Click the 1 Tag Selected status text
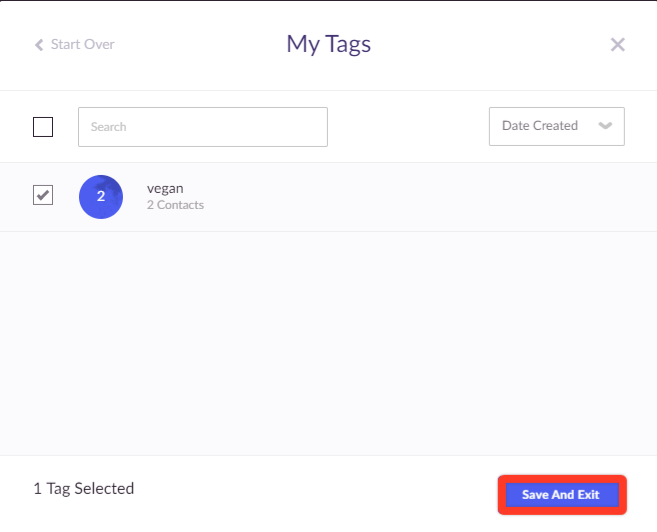The height and width of the screenshot is (532, 657). click(x=84, y=488)
